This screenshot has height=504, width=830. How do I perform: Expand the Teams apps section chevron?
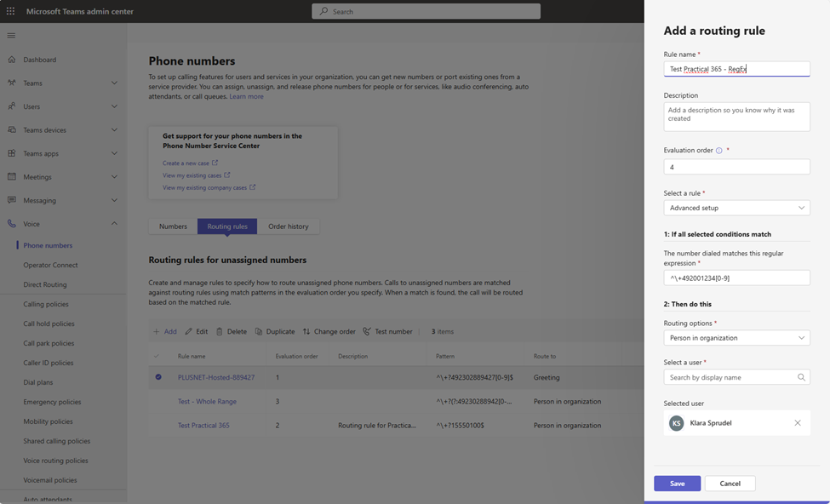[114, 153]
